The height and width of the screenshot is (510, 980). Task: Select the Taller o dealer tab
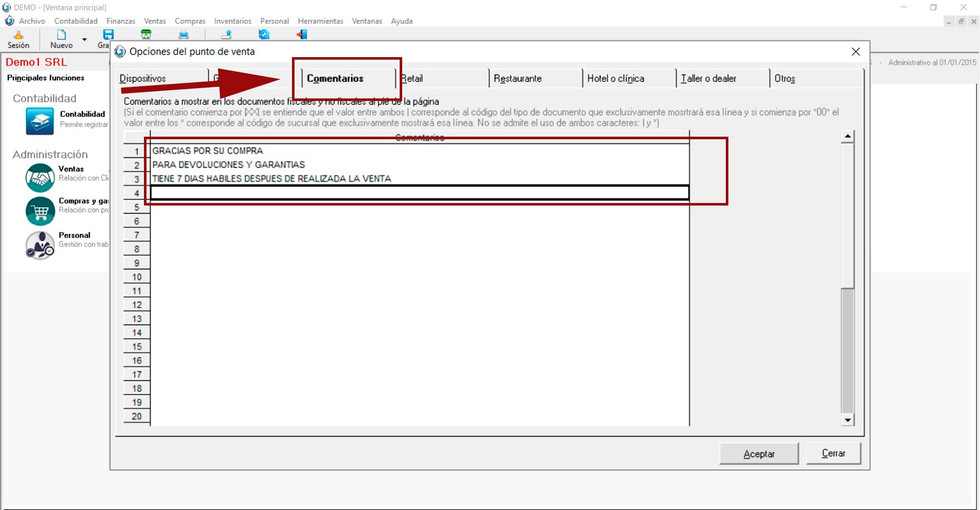click(x=708, y=79)
